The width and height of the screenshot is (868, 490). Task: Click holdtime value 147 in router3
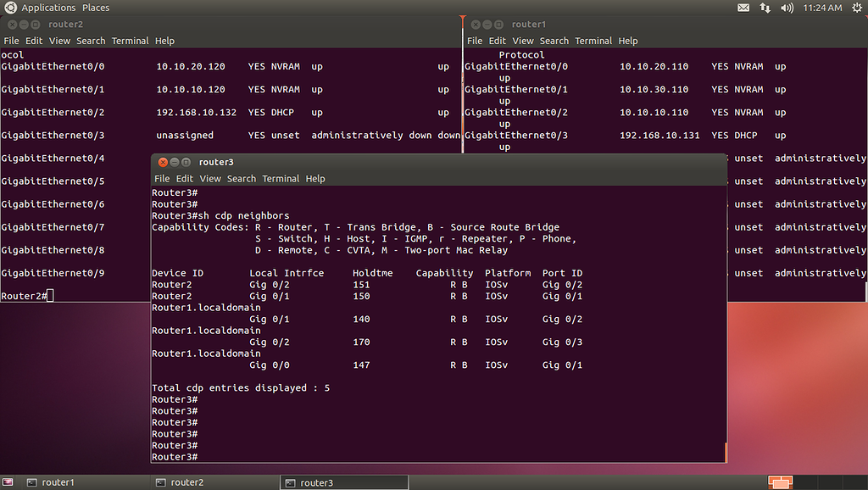361,365
